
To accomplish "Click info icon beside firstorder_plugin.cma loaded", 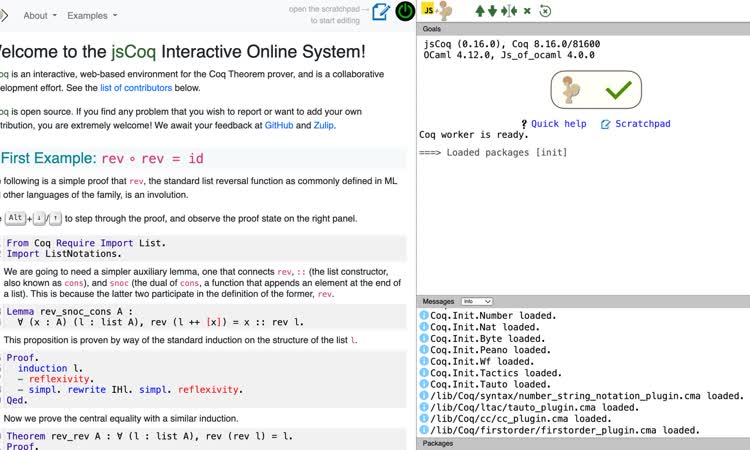I will [x=424, y=430].
